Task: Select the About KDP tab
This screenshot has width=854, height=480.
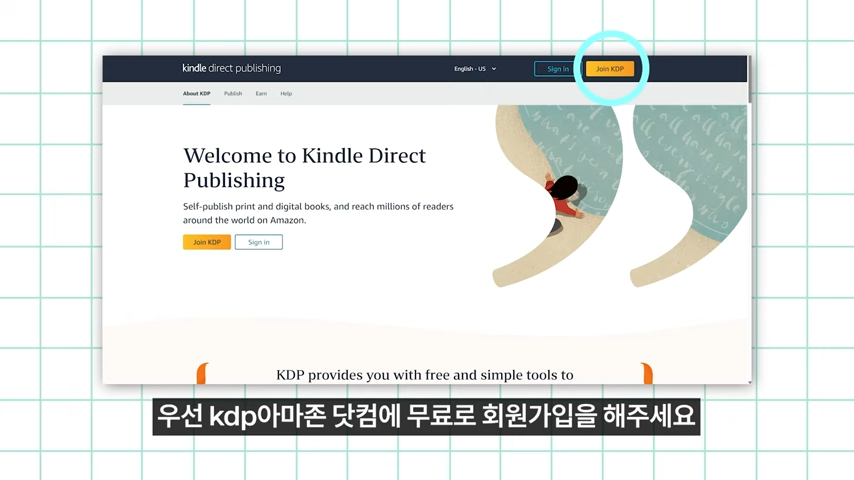Action: [x=197, y=94]
